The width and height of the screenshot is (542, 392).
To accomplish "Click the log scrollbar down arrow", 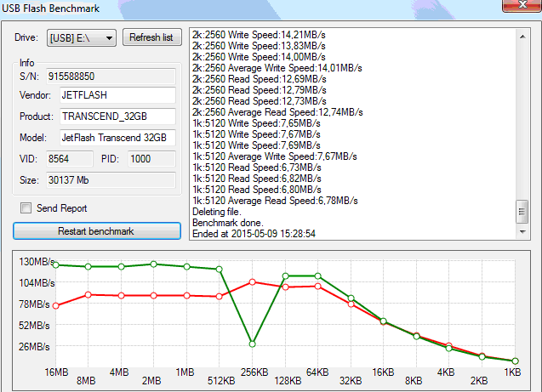I will point(522,231).
